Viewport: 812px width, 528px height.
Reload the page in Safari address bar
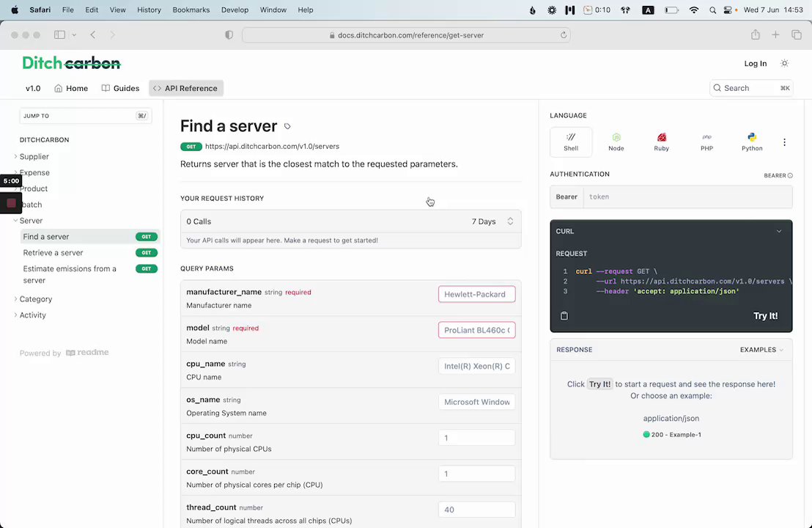pos(563,35)
